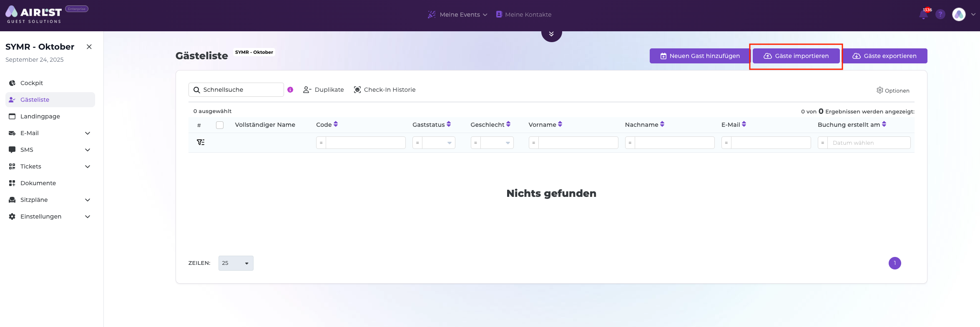Close the SYMR - Oktober sidebar panel
The image size is (980, 327).
click(x=89, y=47)
